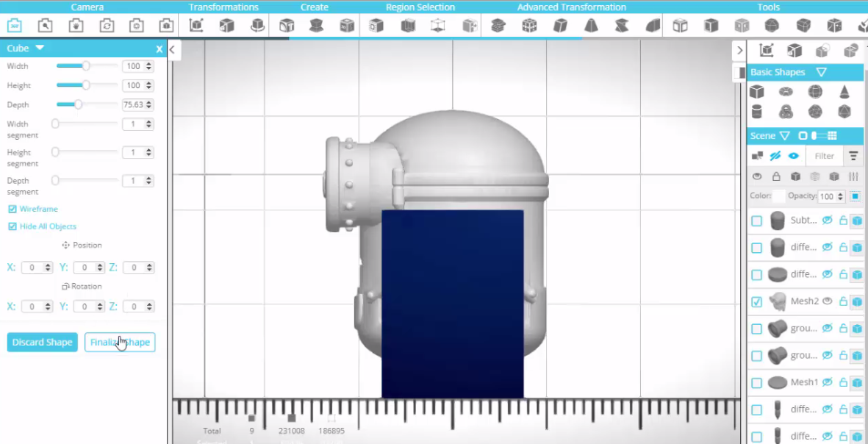The image size is (868, 444).
Task: Open the sliders settings icon in Scene
Action: click(853, 176)
